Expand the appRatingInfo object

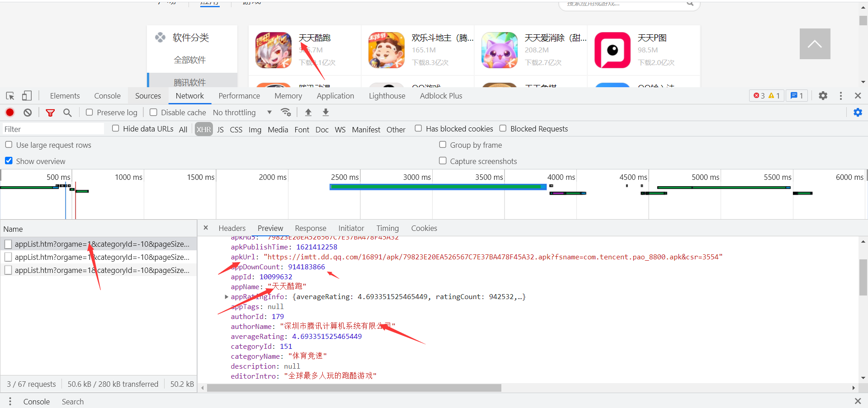tap(226, 297)
